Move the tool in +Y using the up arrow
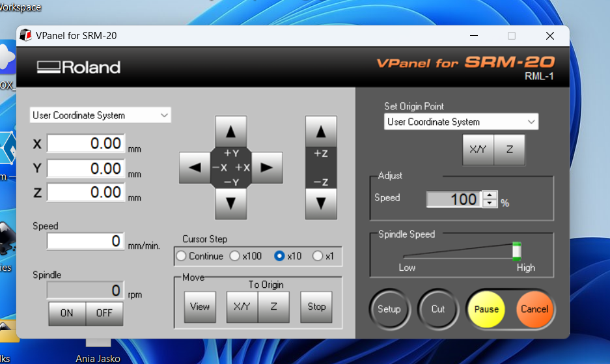This screenshot has width=610, height=364. tap(230, 131)
